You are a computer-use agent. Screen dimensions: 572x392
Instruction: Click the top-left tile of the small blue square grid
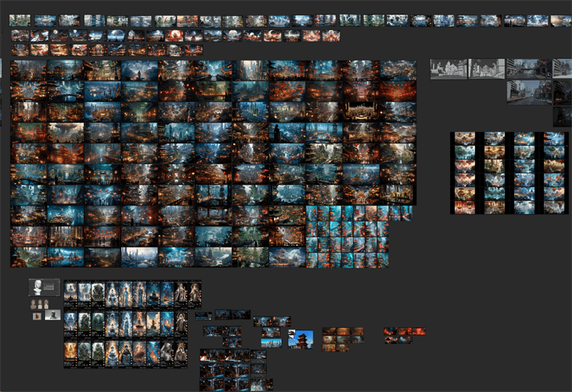312,213
